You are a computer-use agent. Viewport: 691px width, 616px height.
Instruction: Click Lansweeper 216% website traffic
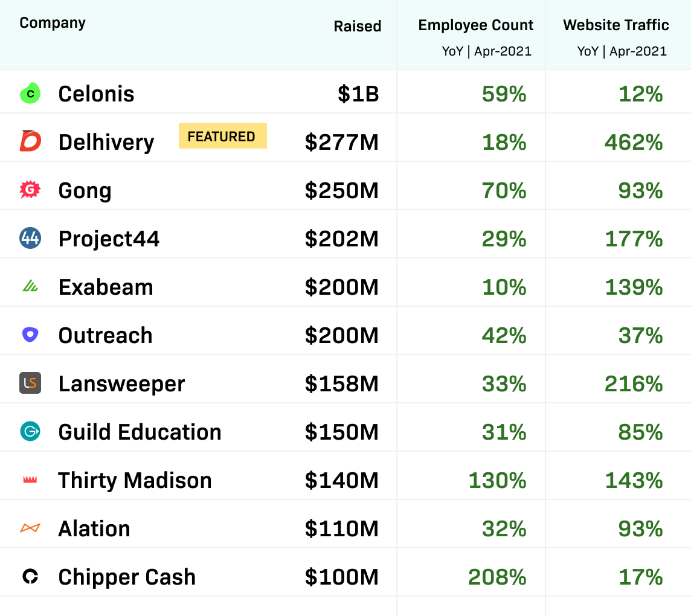pyautogui.click(x=634, y=383)
